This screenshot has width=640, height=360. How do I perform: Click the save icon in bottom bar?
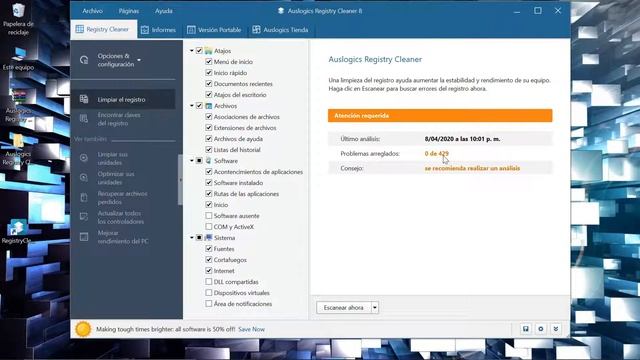(526, 329)
